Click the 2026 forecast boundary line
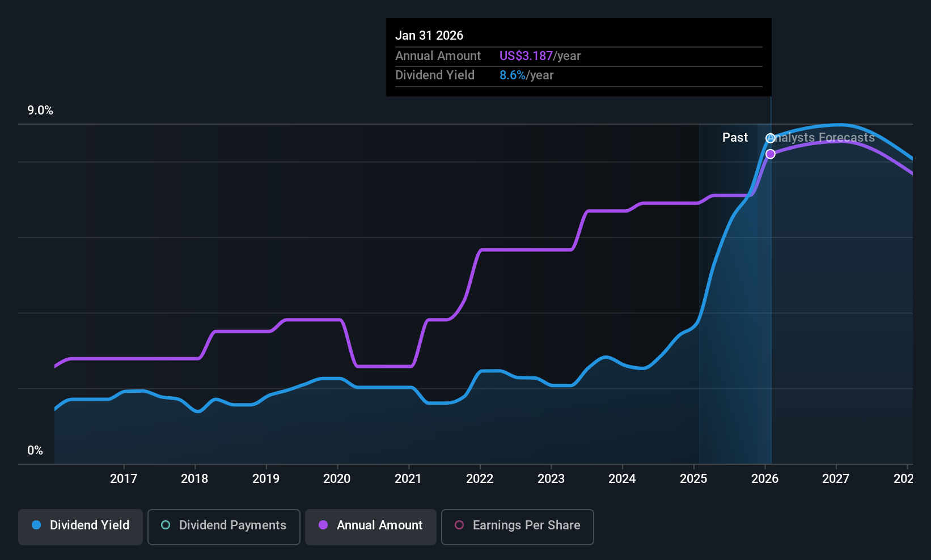The width and height of the screenshot is (931, 560). pyautogui.click(x=770, y=283)
